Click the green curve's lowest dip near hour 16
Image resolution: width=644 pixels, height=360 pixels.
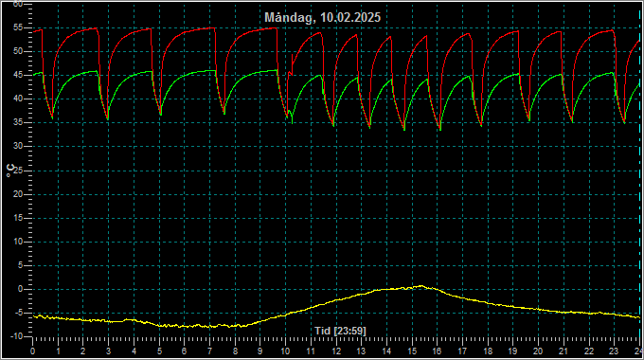[x=440, y=130]
